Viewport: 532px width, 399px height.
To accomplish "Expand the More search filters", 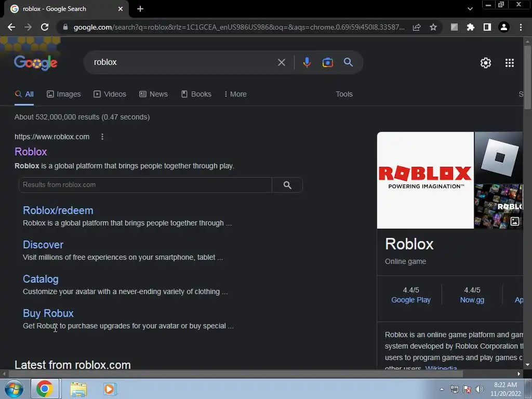I will [235, 95].
